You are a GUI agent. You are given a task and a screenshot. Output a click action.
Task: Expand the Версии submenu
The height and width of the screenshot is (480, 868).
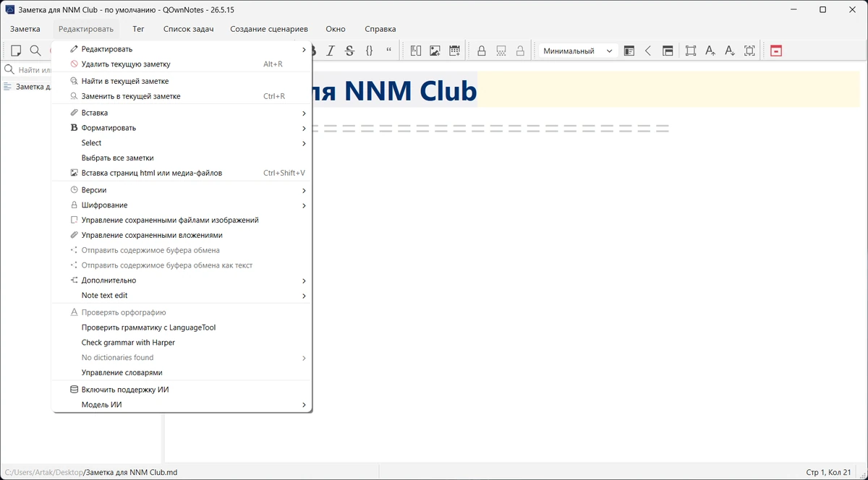(x=182, y=190)
